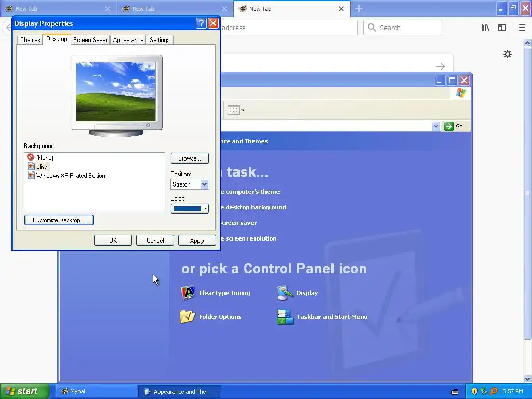Viewport: 532px width, 399px height.
Task: Click the browser address bar
Action: point(289,28)
